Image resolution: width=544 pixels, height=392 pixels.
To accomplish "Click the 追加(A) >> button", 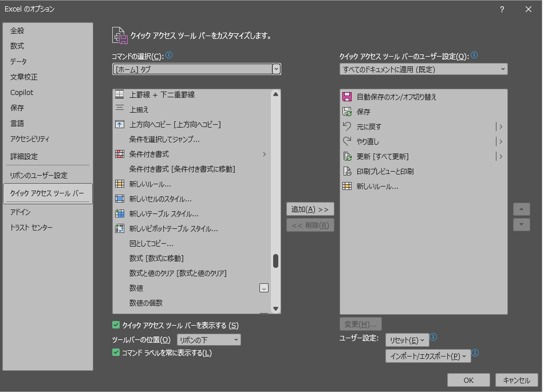I will coord(310,209).
